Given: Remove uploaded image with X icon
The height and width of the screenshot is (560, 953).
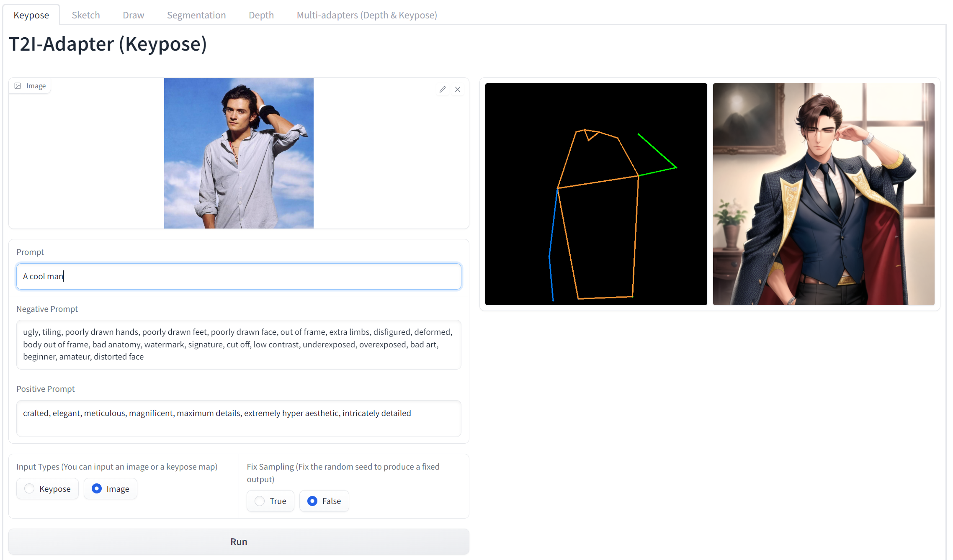Looking at the screenshot, I should coord(458,89).
